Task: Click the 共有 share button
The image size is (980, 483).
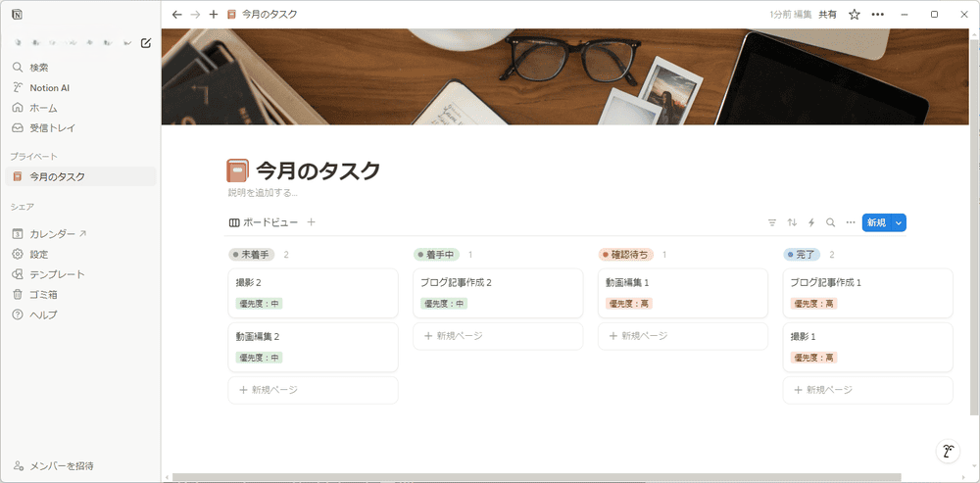Action: tap(828, 15)
